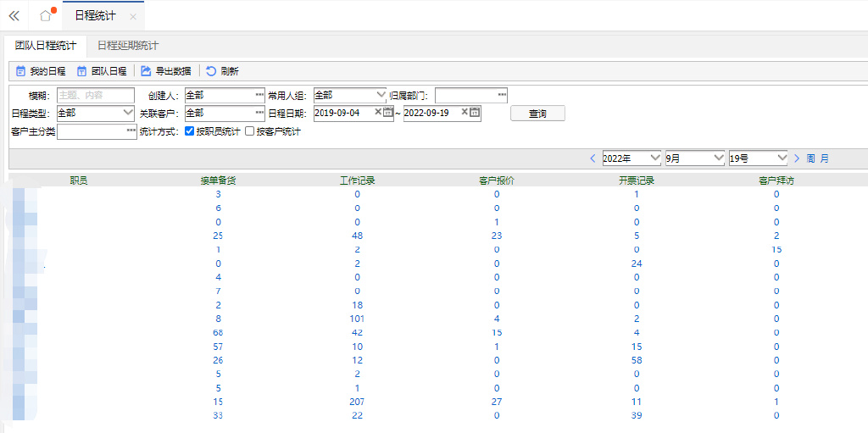Click the 刷新 refresh icon

pyautogui.click(x=211, y=71)
